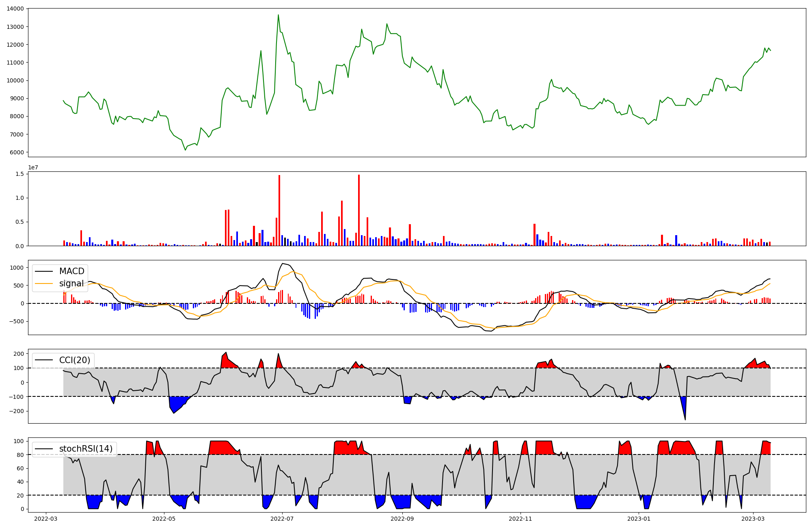Click the CCI(20) legend entry
Screen dimensions: 812x528
[75, 360]
